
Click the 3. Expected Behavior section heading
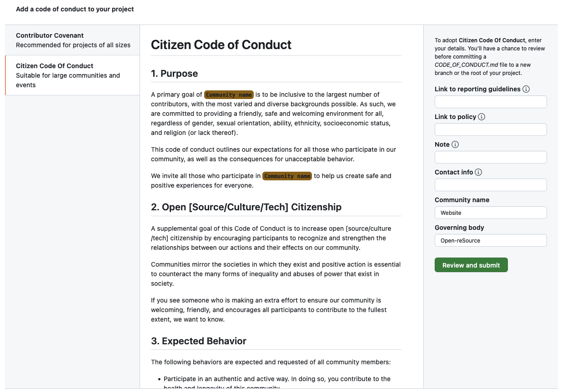click(x=199, y=341)
